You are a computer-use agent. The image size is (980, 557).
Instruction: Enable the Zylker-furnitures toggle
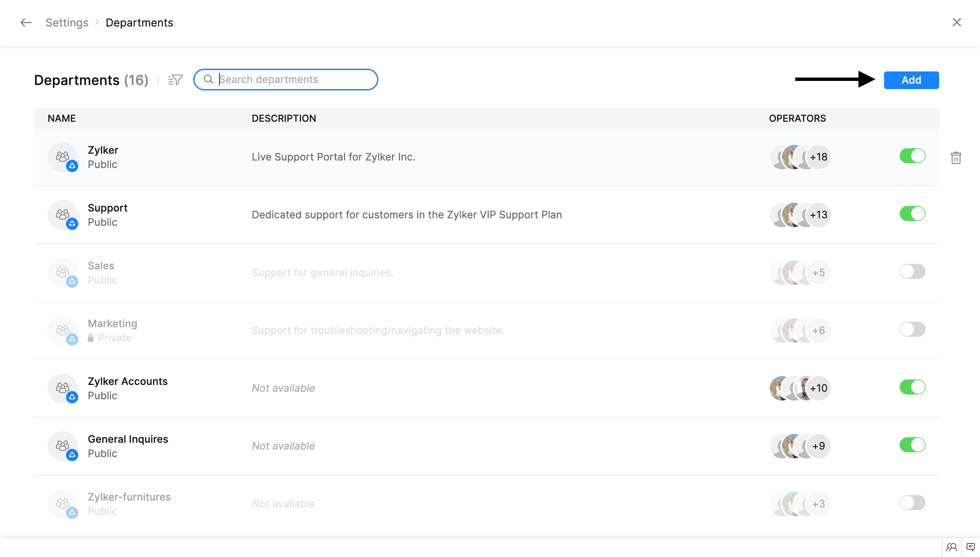[x=912, y=503]
